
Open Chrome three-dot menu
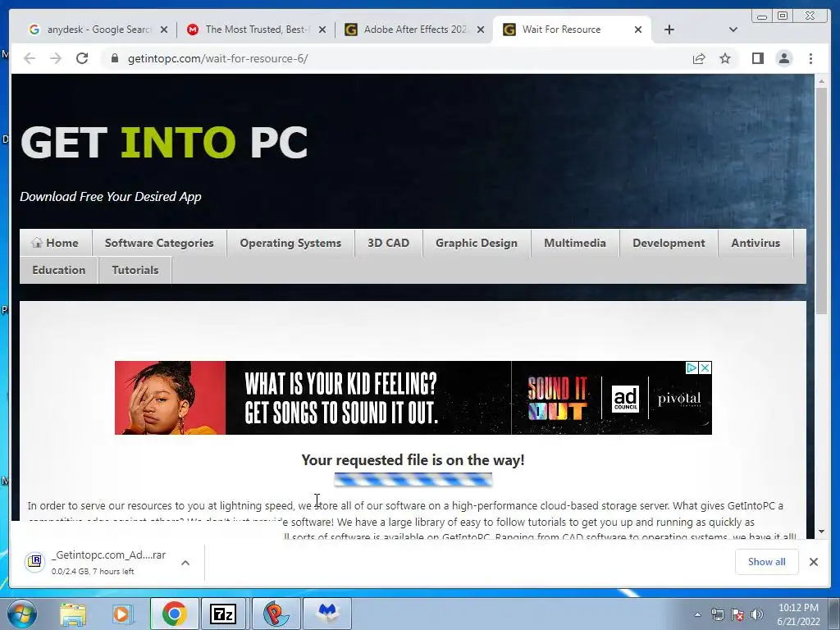click(810, 58)
